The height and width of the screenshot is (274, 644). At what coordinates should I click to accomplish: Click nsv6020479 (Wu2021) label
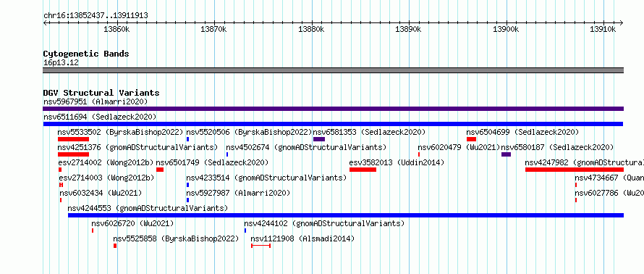click(x=459, y=147)
